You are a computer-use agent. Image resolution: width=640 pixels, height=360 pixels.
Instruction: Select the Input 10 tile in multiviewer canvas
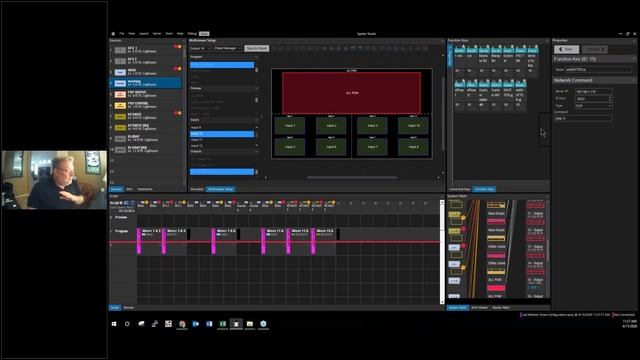413,126
